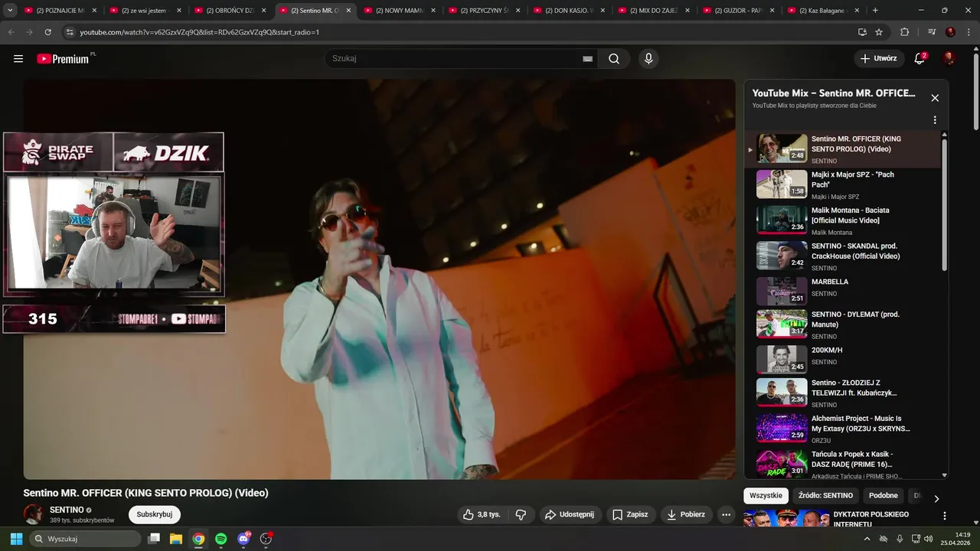Close the YouTube Mix playlist panel
The width and height of the screenshot is (980, 551).
[935, 98]
